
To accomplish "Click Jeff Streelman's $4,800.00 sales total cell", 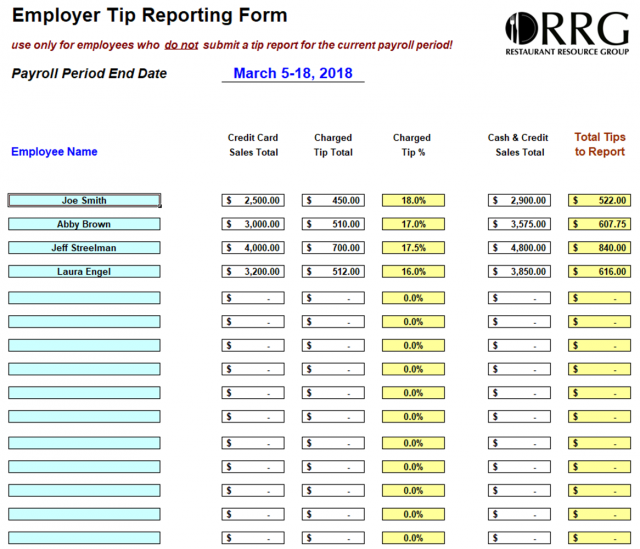I will 519,248.
